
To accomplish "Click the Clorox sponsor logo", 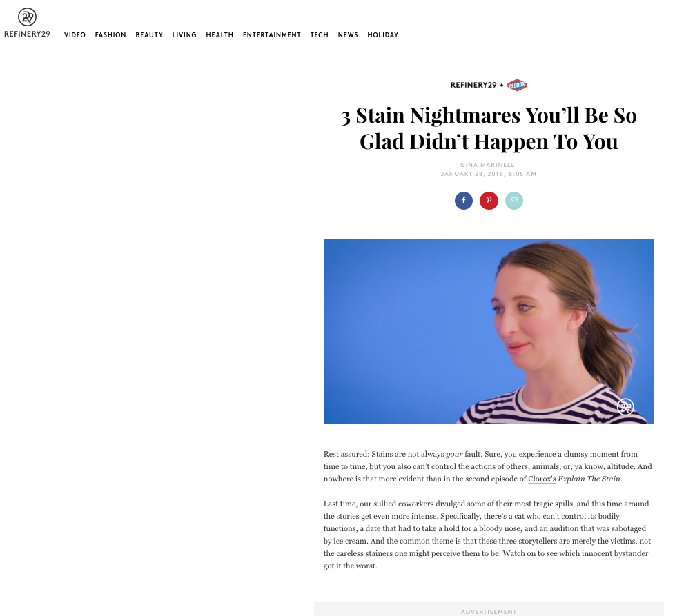I will [517, 85].
